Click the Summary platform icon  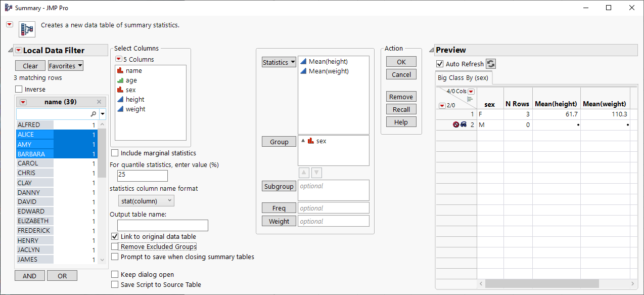26,29
